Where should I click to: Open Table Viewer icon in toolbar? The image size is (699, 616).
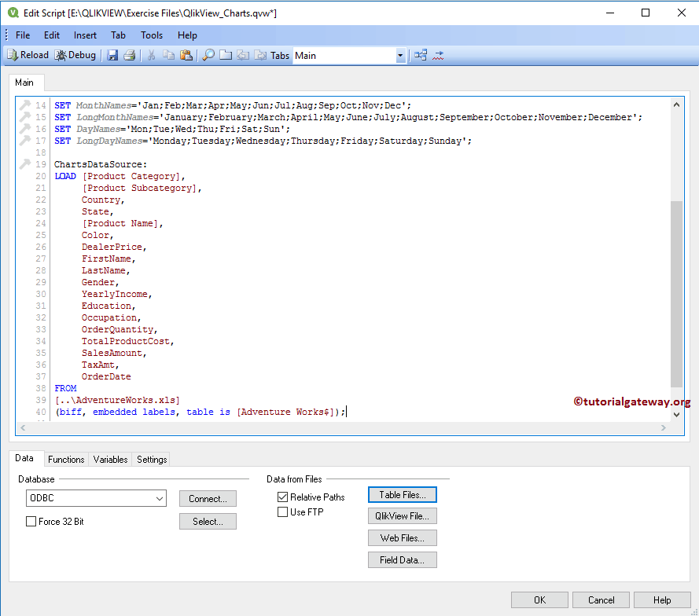pyautogui.click(x=421, y=55)
